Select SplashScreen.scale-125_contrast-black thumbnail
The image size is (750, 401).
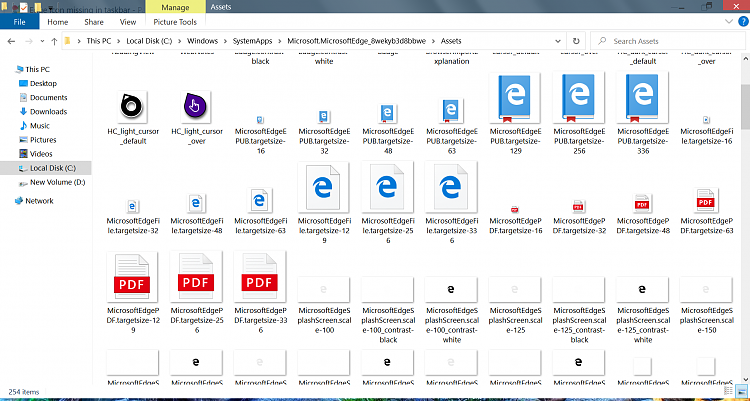coord(578,290)
